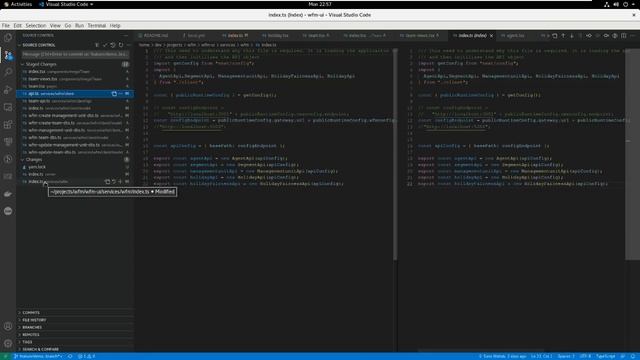Click UTF-8 encoding in status bar
The width and height of the screenshot is (640, 360).
[x=585, y=356]
